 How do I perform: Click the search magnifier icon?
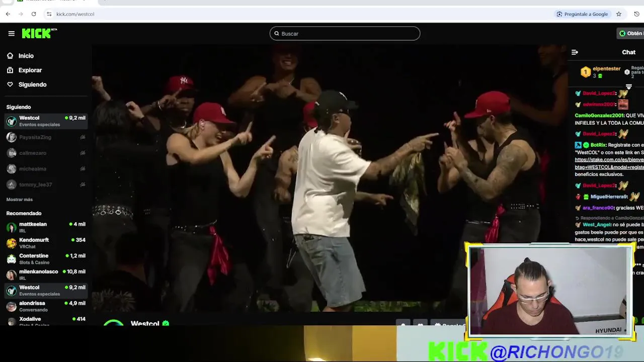tap(276, 34)
